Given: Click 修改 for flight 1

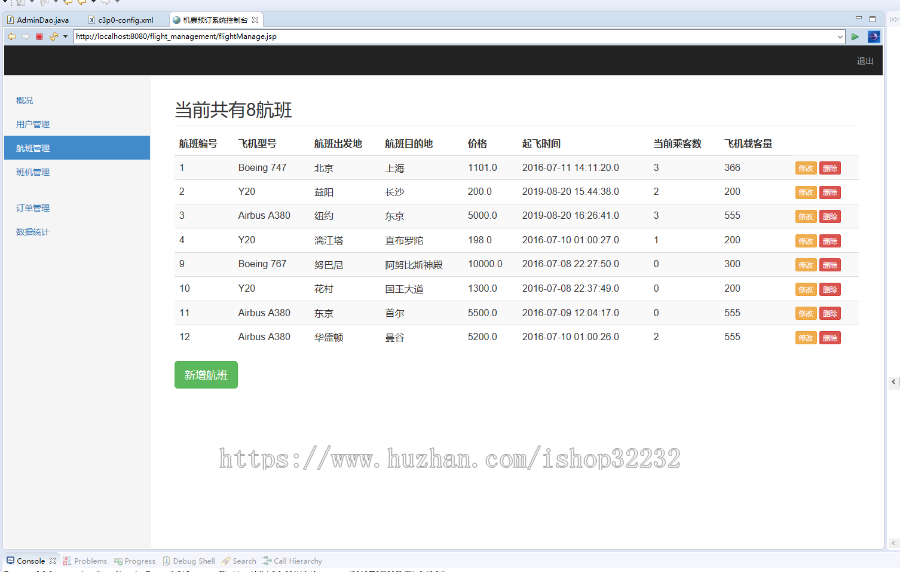Looking at the screenshot, I should [806, 169].
